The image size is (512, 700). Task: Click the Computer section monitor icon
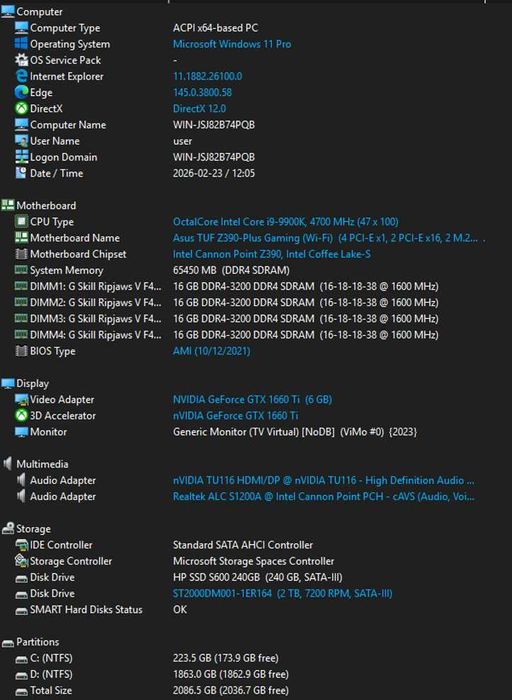[x=8, y=11]
